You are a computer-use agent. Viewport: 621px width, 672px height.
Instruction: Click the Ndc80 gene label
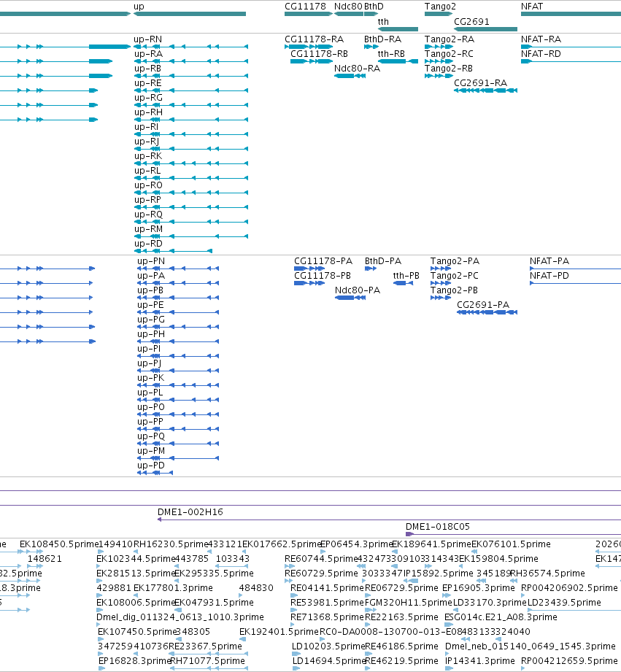(348, 7)
